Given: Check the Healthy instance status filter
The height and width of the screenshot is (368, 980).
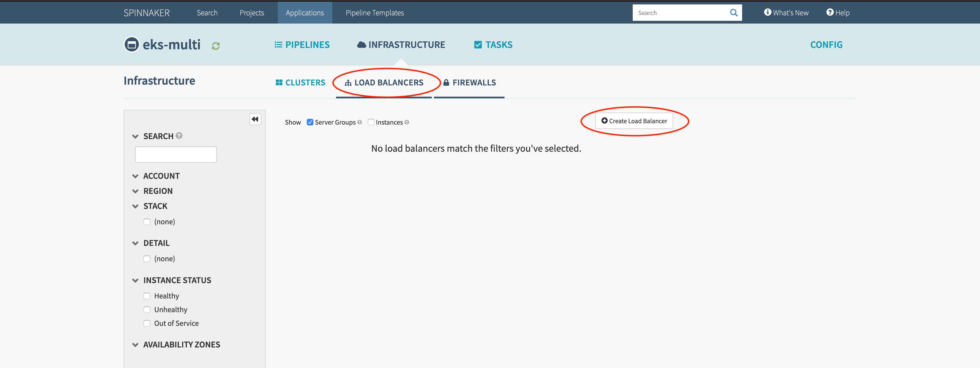Looking at the screenshot, I should pyautogui.click(x=147, y=296).
